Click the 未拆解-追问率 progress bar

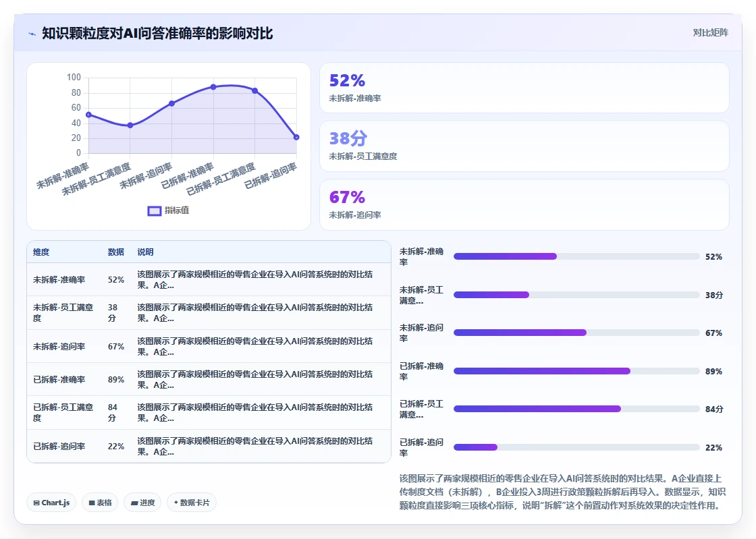[x=576, y=333]
